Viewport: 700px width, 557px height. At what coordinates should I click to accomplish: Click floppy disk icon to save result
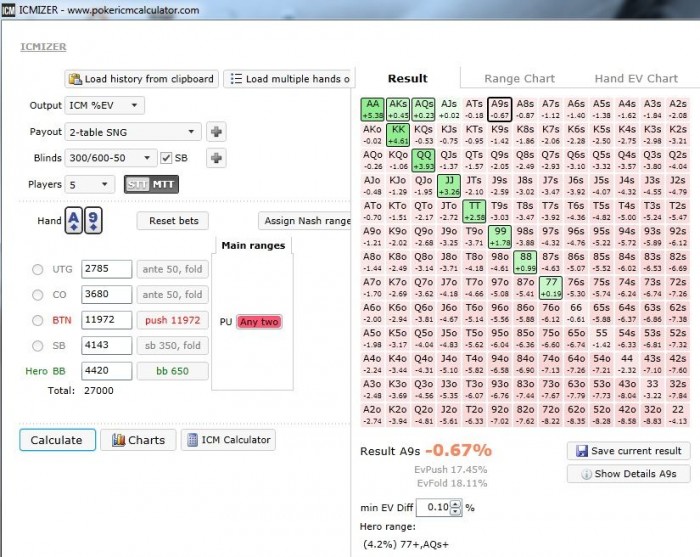[x=582, y=451]
